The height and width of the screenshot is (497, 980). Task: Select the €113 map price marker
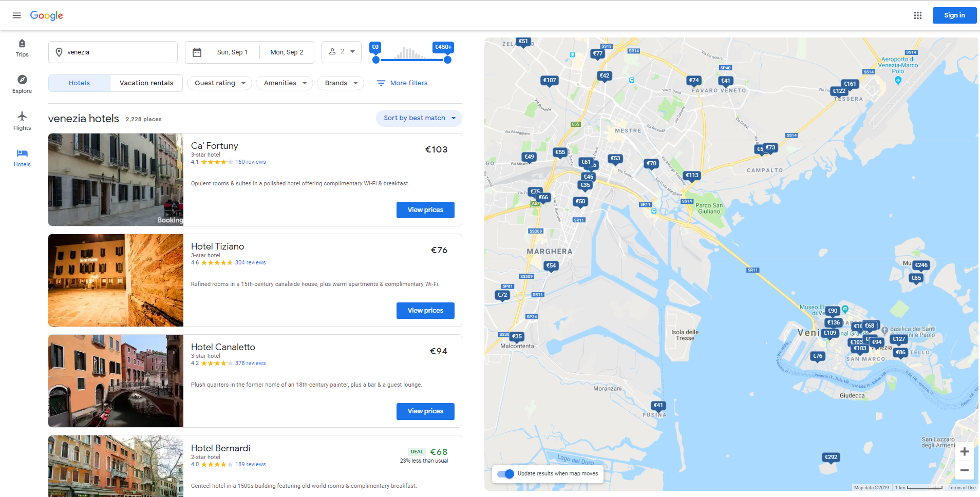(692, 176)
